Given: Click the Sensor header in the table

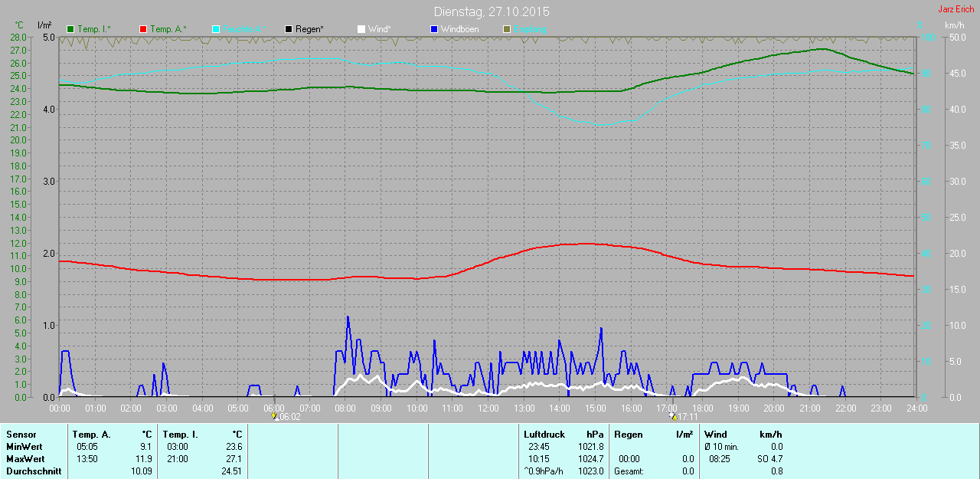Looking at the screenshot, I should 21,435.
